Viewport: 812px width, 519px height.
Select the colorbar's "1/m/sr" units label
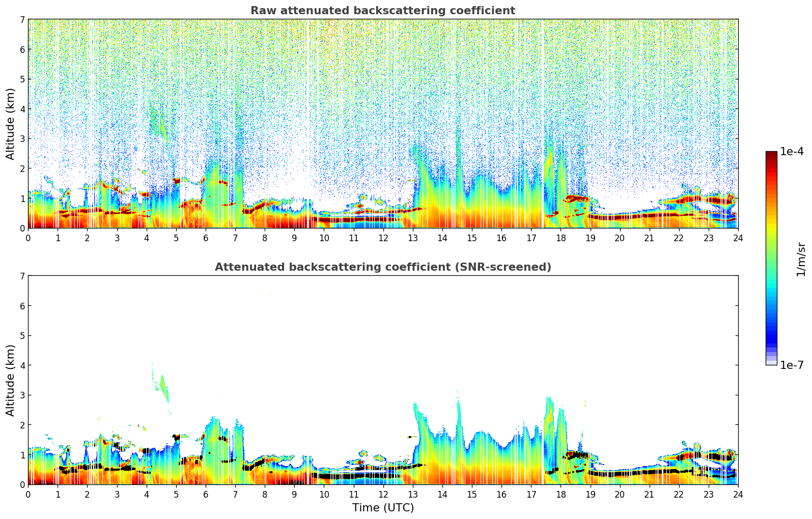click(801, 259)
